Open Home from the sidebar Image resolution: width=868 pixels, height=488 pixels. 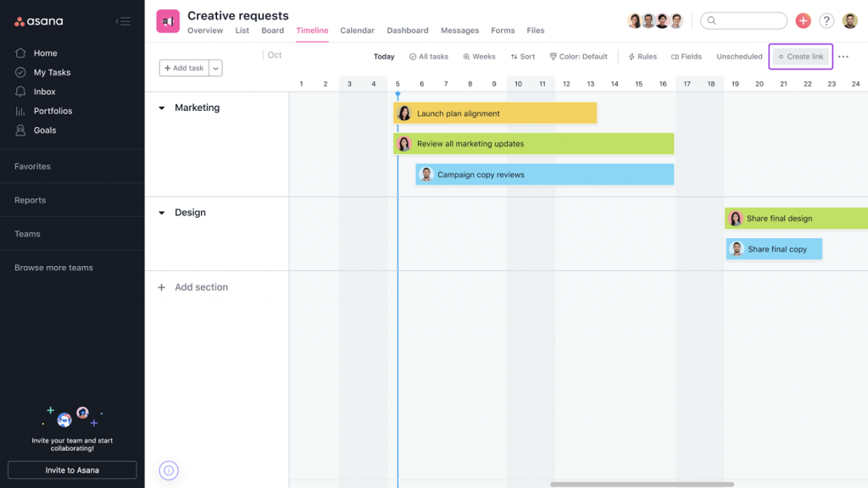point(46,53)
